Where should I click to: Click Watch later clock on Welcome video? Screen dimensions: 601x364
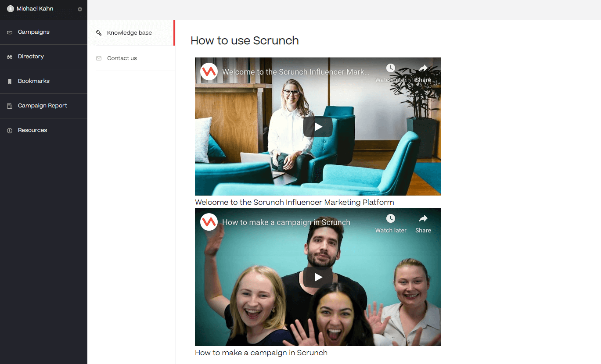tap(391, 68)
